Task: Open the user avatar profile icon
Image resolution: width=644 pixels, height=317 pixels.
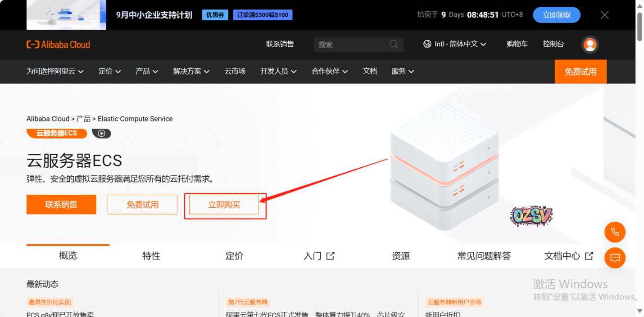Action: click(590, 45)
